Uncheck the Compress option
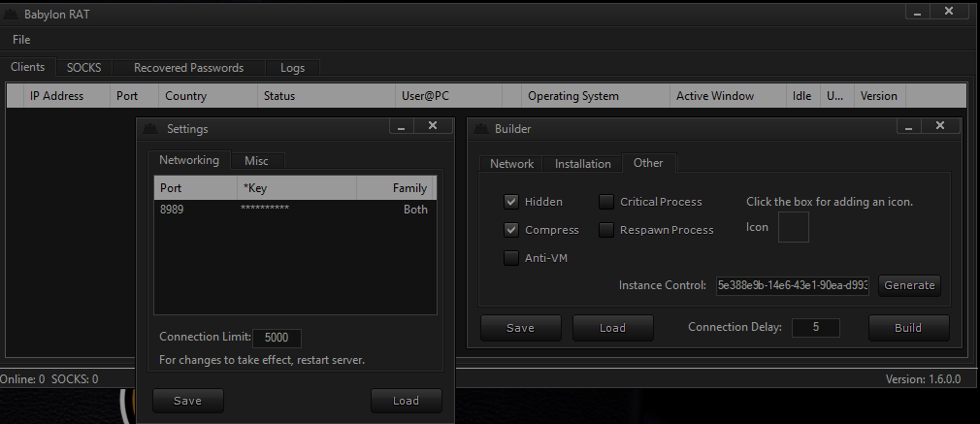Image resolution: width=980 pixels, height=424 pixels. pos(511,230)
